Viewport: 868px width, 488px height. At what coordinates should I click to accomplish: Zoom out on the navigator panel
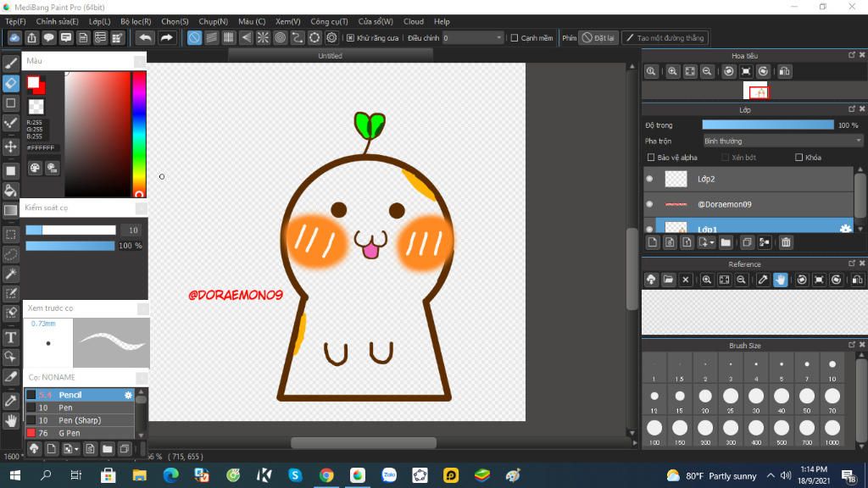pyautogui.click(x=707, y=71)
